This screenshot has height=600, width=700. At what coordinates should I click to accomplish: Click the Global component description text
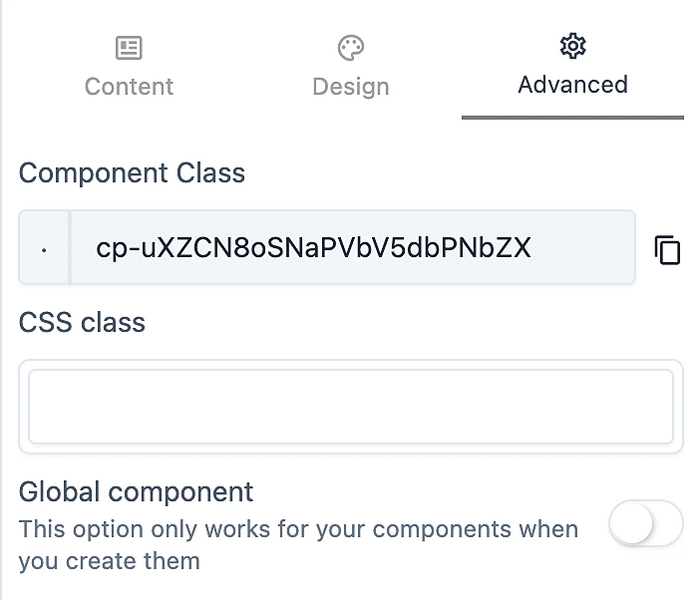coord(298,528)
